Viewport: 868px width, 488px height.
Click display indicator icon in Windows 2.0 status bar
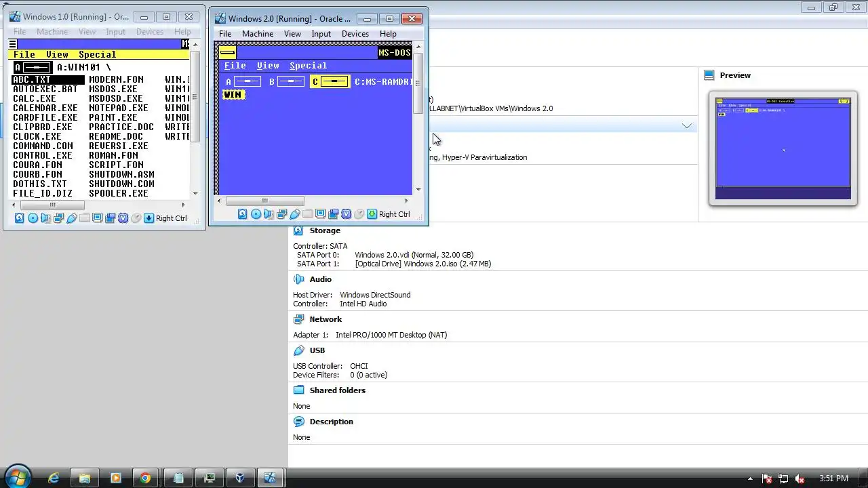320,214
